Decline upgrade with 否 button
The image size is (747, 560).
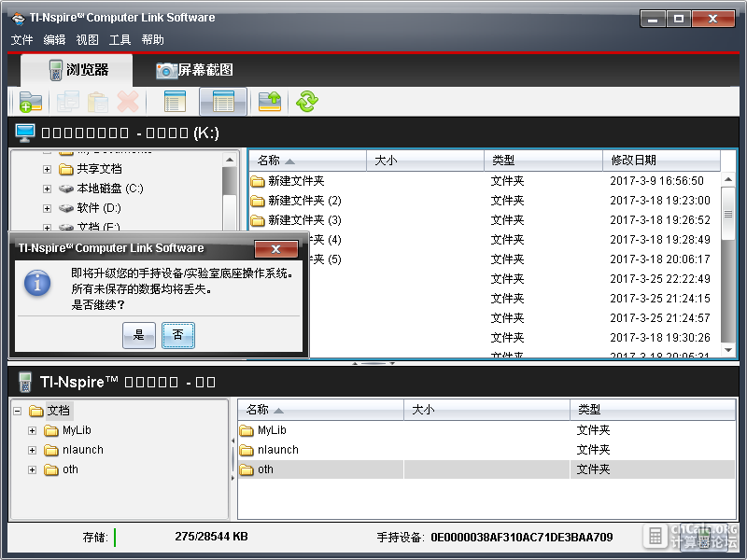point(177,335)
